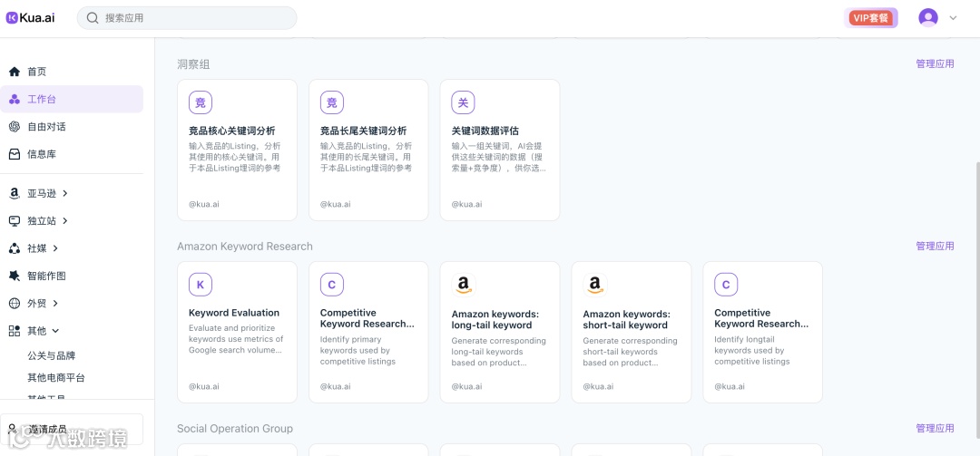
Task: Collapse the 其他 section chevron
Action: tap(55, 331)
